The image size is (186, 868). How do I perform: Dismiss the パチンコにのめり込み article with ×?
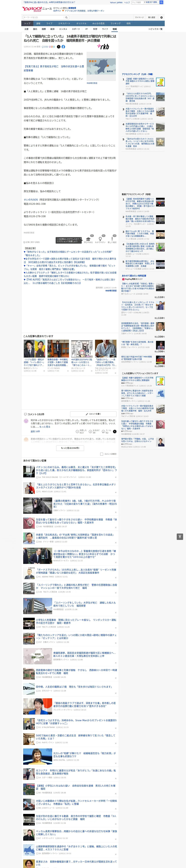tap(115, 477)
